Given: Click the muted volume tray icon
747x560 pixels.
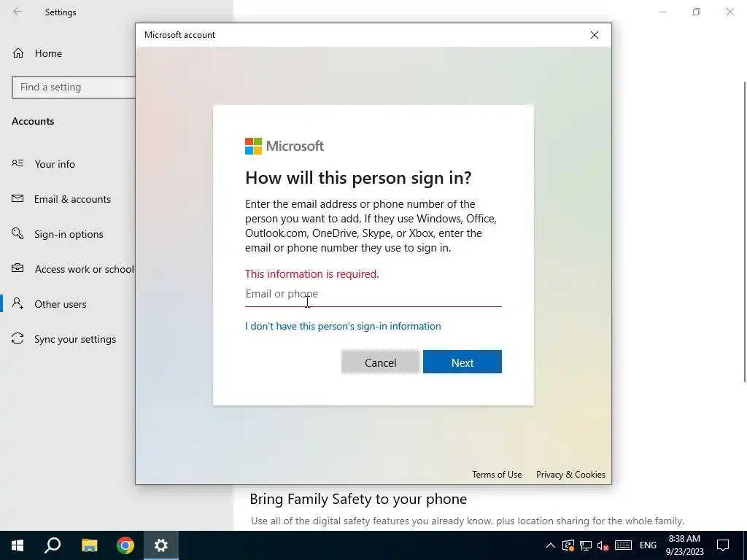Looking at the screenshot, I should point(603,545).
